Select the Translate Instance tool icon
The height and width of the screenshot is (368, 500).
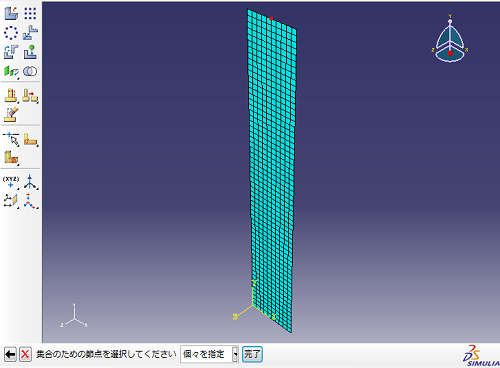coord(30,33)
